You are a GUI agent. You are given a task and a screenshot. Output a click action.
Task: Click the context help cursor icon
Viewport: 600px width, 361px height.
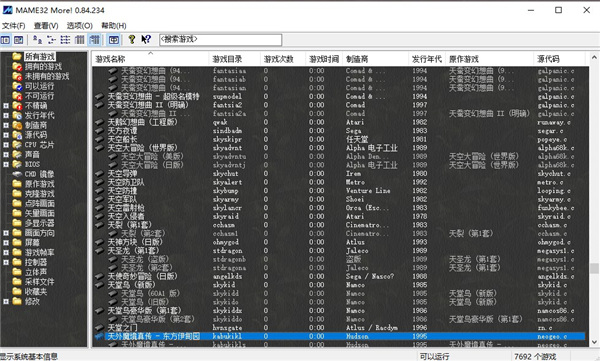pos(146,39)
